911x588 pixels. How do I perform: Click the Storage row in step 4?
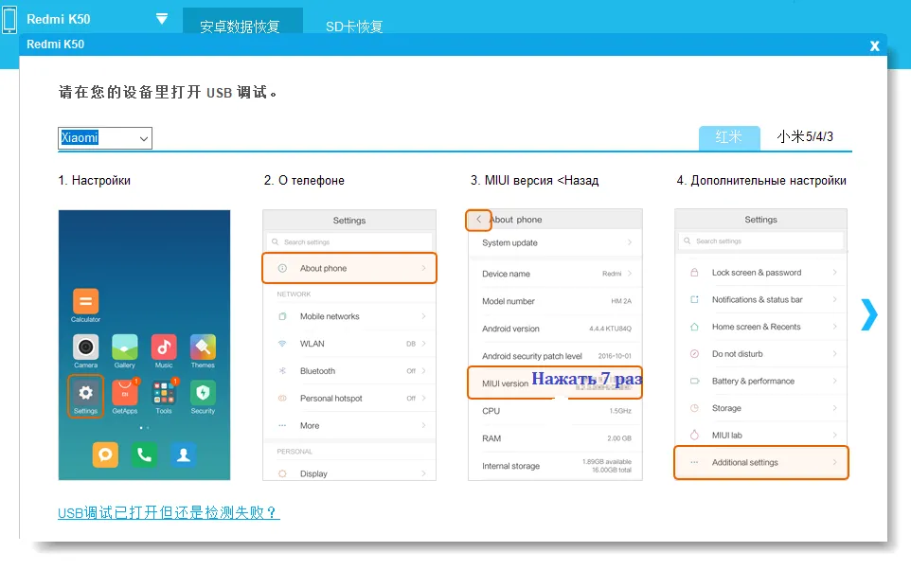pos(761,408)
